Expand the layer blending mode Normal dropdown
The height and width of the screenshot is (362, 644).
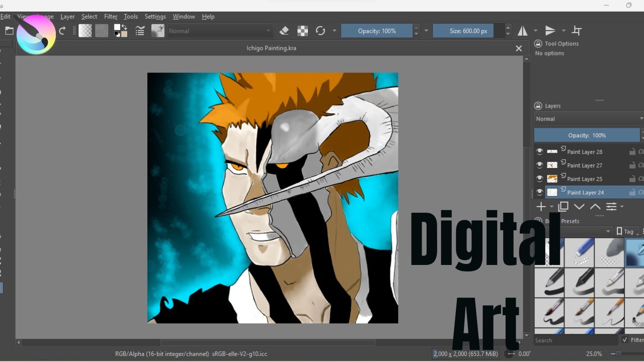pos(589,119)
